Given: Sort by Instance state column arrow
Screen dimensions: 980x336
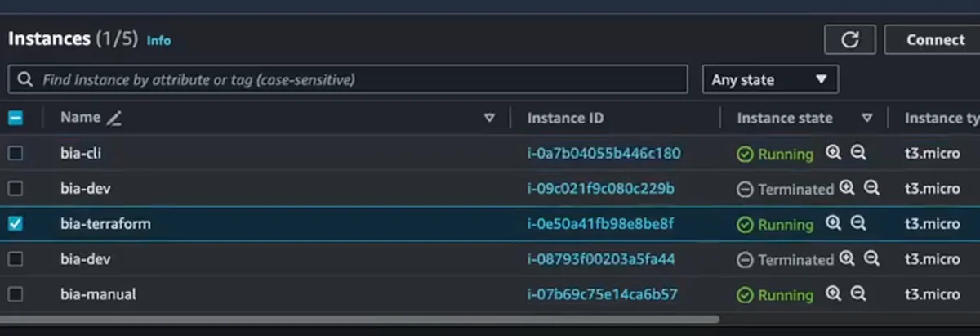Looking at the screenshot, I should click(867, 118).
